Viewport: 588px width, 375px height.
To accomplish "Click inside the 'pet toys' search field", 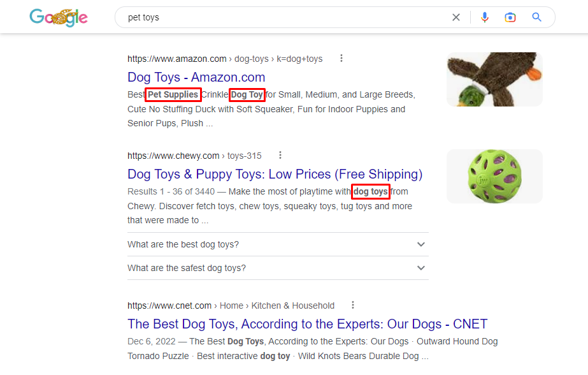I will click(255, 17).
